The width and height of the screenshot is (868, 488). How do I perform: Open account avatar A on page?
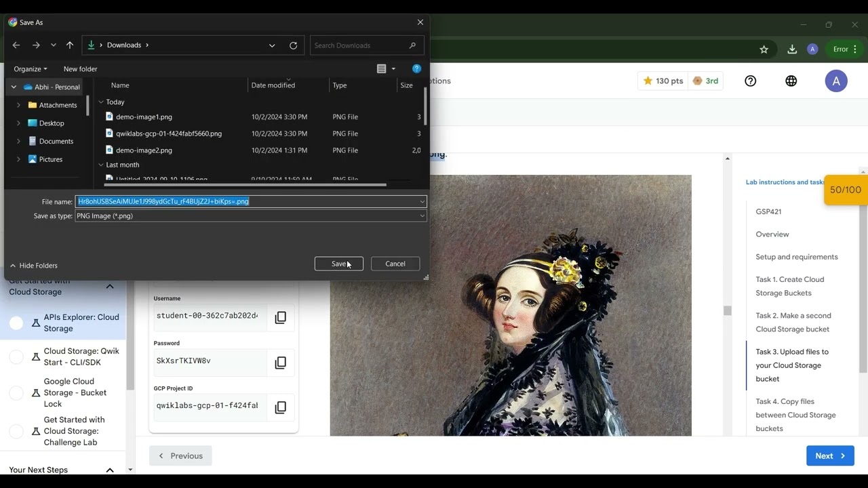(x=836, y=81)
